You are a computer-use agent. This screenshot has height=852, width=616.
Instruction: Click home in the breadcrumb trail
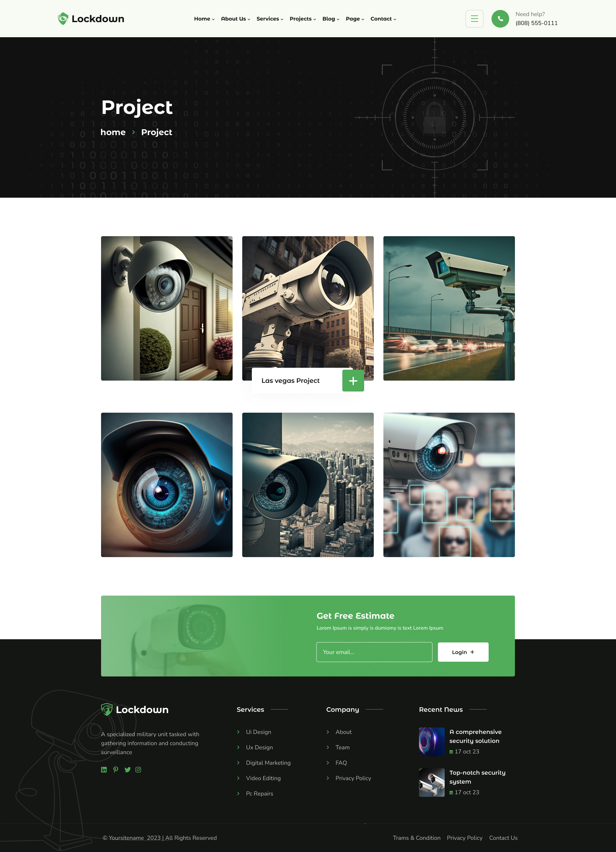tap(113, 132)
